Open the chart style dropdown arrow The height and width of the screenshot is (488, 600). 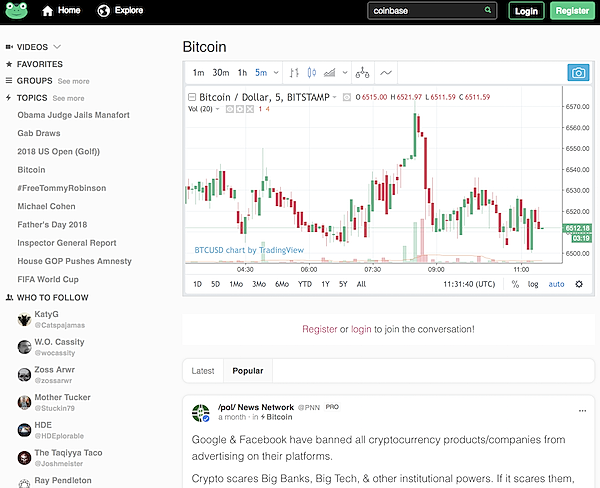point(345,73)
